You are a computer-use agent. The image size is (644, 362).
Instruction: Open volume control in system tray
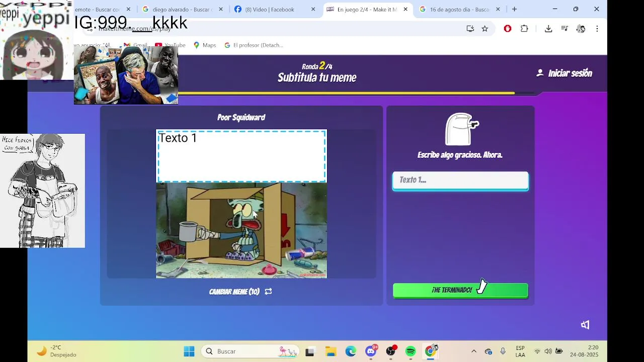(548, 351)
